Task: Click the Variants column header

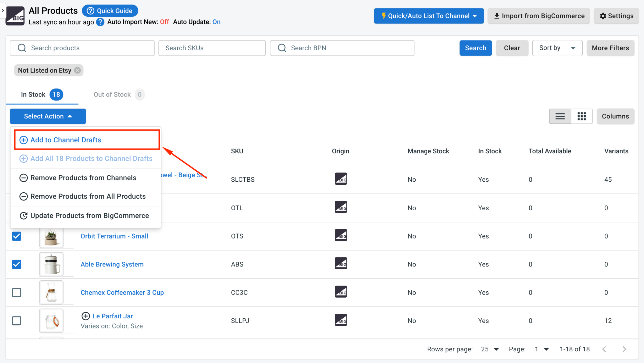Action: [x=616, y=151]
